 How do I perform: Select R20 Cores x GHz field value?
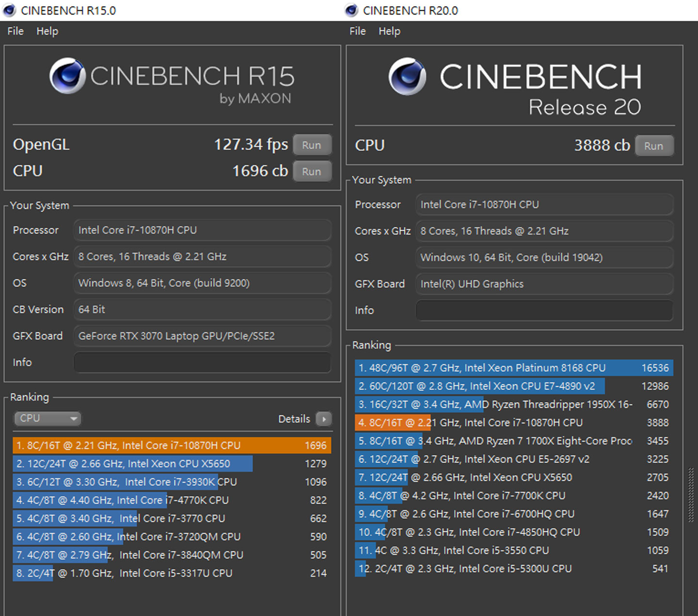[x=545, y=231]
